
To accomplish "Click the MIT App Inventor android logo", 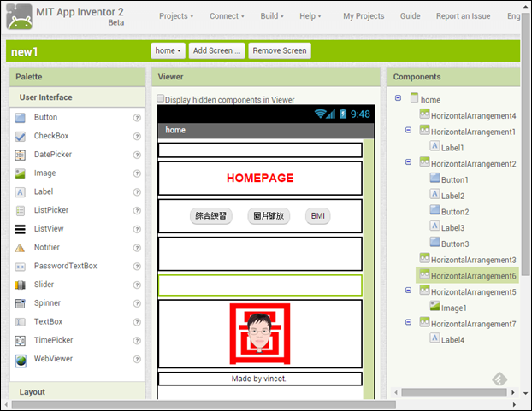I will [x=20, y=16].
